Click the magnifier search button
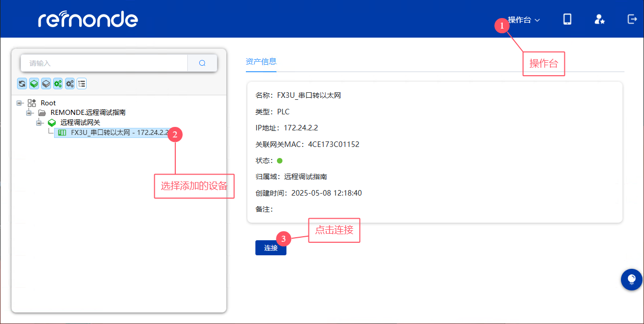Screen dimensions: 644x324 (x=202, y=63)
